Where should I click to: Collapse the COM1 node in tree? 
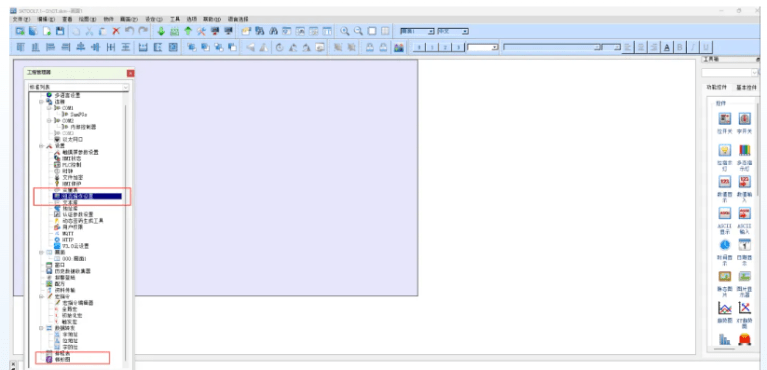coord(48,108)
